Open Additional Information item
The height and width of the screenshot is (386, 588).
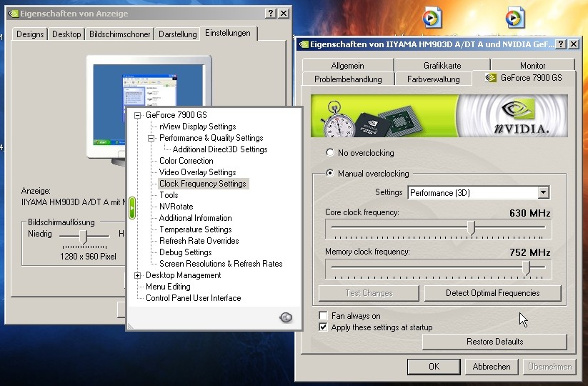[195, 218]
